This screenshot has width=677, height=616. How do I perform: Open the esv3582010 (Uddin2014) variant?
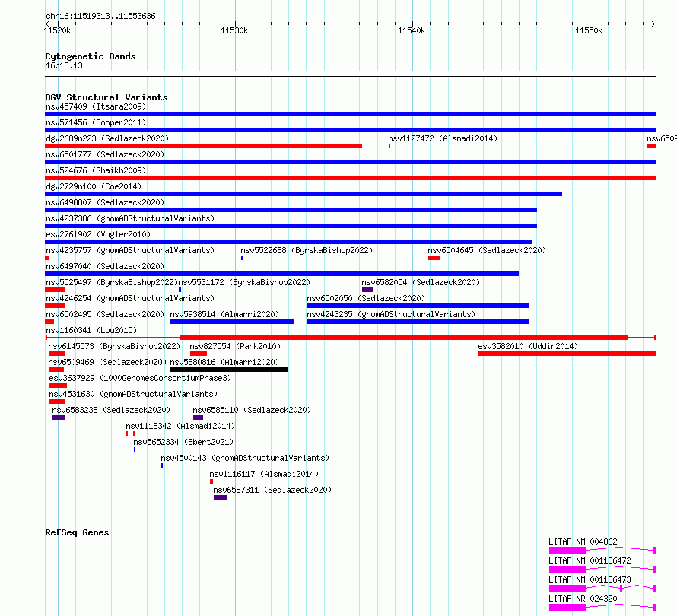tap(528, 346)
